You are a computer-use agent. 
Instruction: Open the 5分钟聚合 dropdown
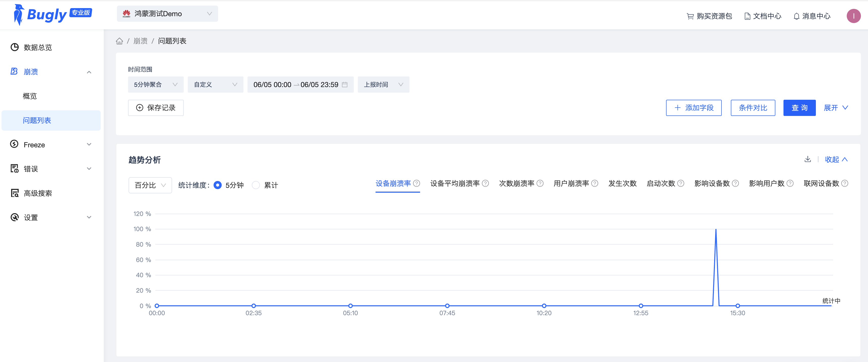156,84
